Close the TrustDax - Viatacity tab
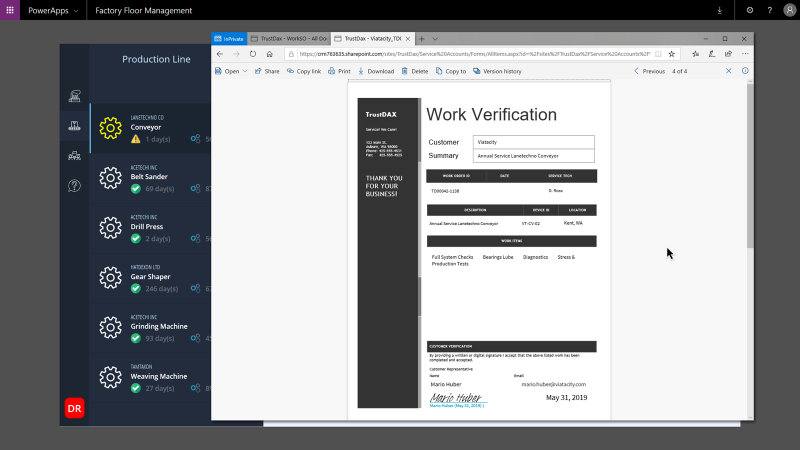Screen dimensions: 800x450 tap(408, 39)
